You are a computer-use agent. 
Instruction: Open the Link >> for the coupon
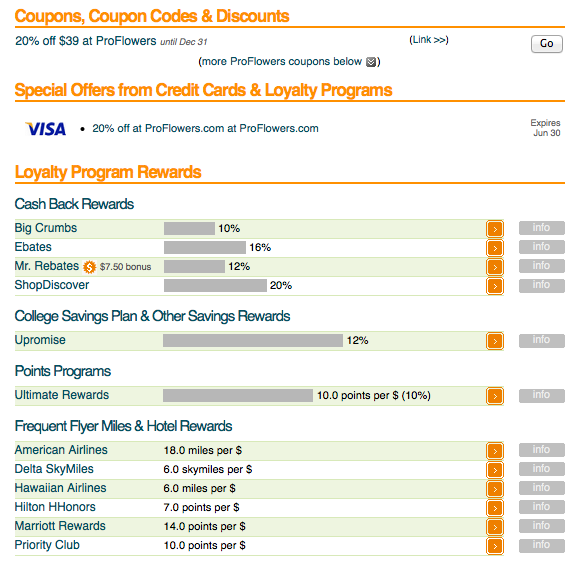pos(429,40)
